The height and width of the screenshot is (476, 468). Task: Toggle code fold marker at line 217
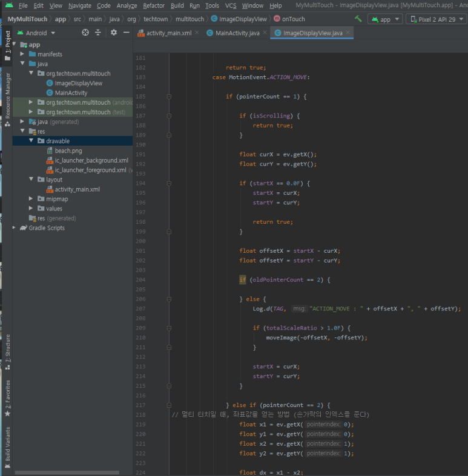pos(169,405)
